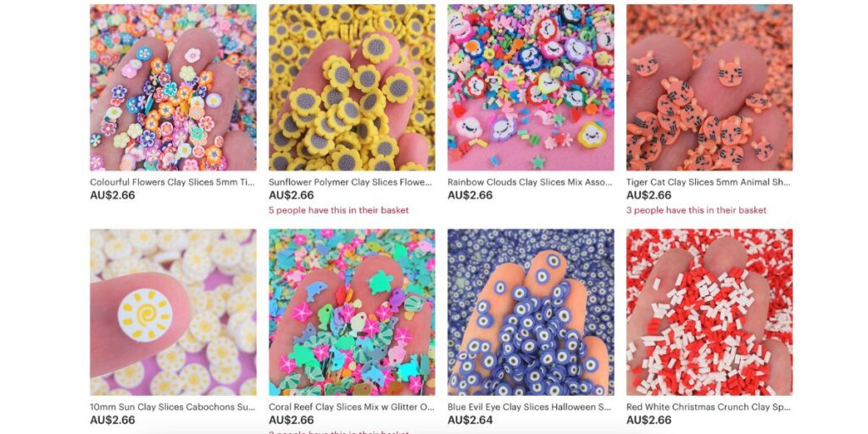Open the Blue Evil Eye Clay Slices title

coord(530,407)
